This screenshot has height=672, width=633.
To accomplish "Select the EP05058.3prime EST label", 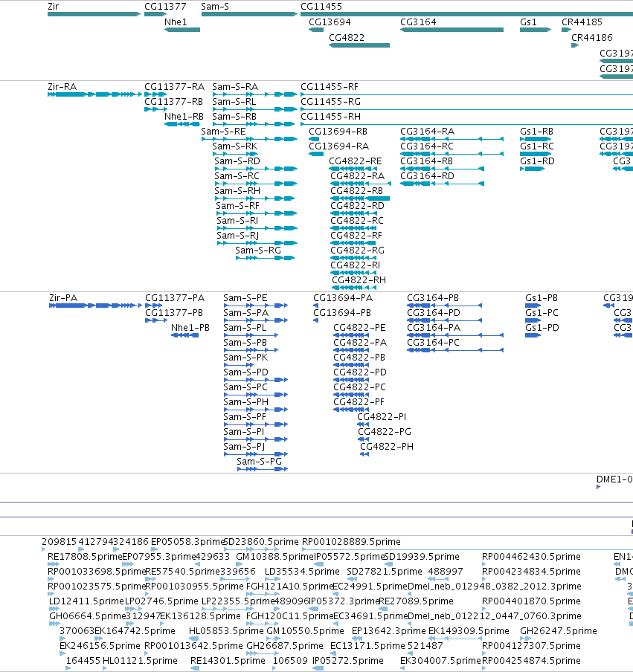I will pyautogui.click(x=188, y=542).
